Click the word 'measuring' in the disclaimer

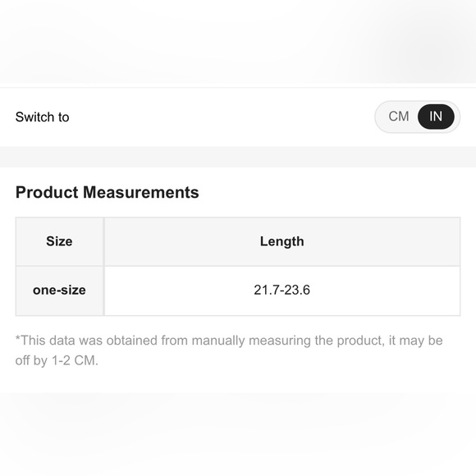(280, 341)
